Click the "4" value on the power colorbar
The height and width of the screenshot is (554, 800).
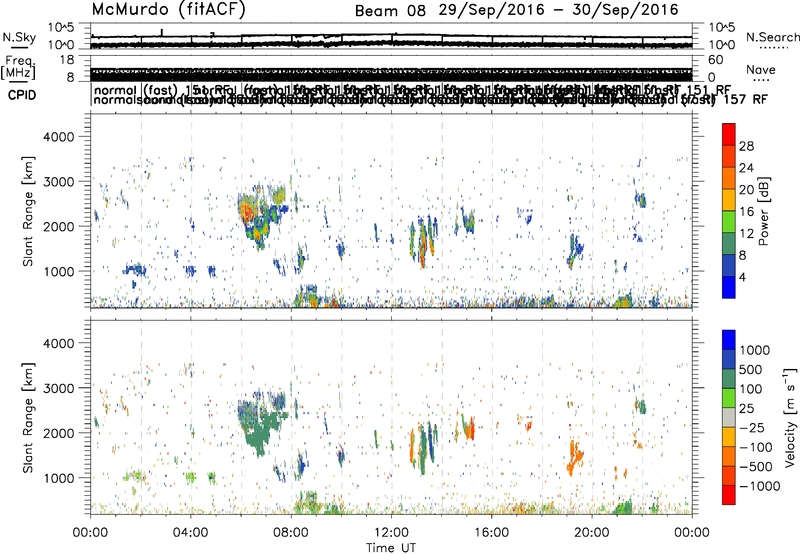coord(742,277)
